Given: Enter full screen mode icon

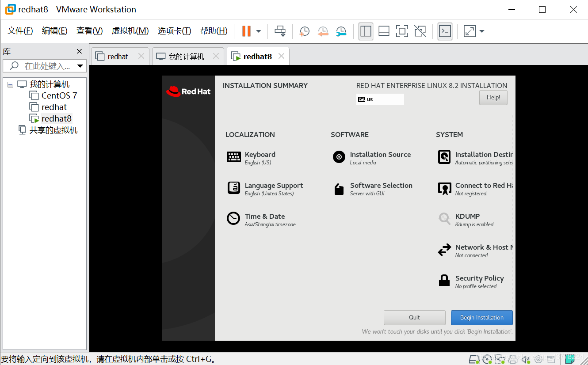Looking at the screenshot, I should 402,31.
